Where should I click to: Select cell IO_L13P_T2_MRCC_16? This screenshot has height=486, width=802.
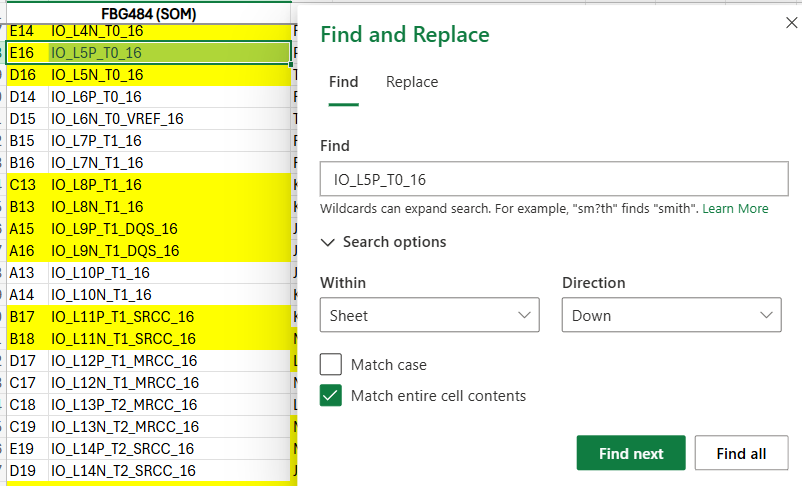click(x=169, y=405)
